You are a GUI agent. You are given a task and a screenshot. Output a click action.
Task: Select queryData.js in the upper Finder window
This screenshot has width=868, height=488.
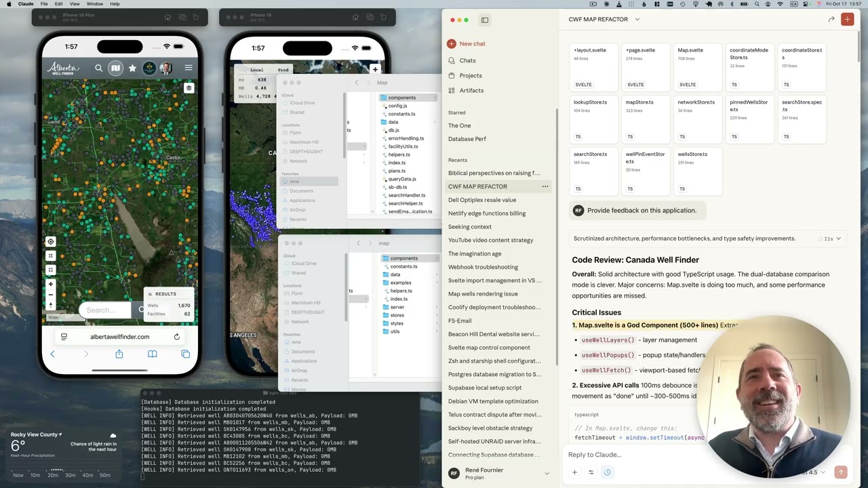coord(402,179)
